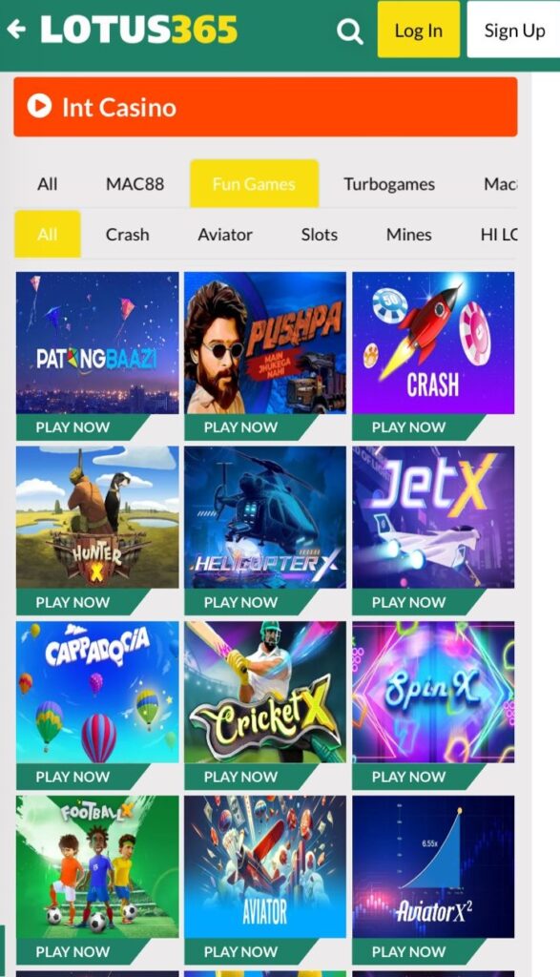
Task: Switch to the Turbogames provider tab
Action: coord(389,184)
